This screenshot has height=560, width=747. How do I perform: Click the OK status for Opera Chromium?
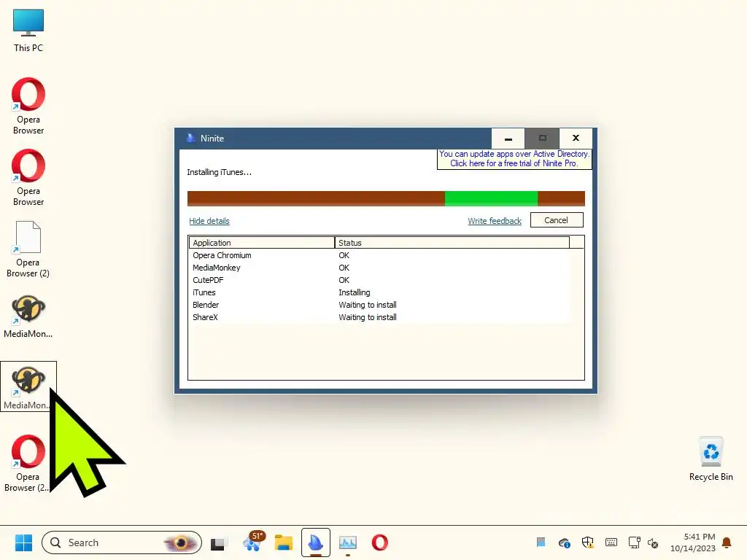(344, 255)
